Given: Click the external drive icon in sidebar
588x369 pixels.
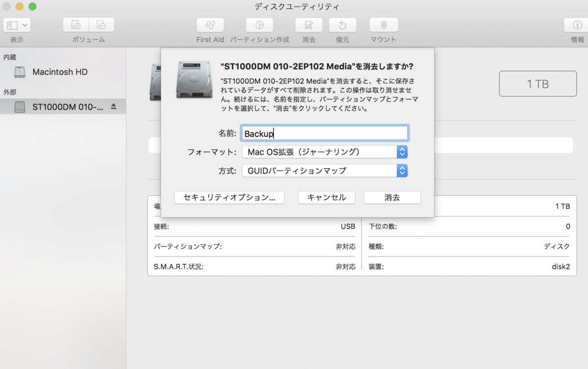Looking at the screenshot, I should tap(20, 107).
